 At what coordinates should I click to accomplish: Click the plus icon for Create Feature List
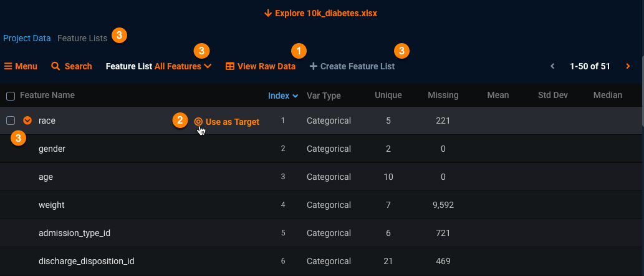point(313,66)
